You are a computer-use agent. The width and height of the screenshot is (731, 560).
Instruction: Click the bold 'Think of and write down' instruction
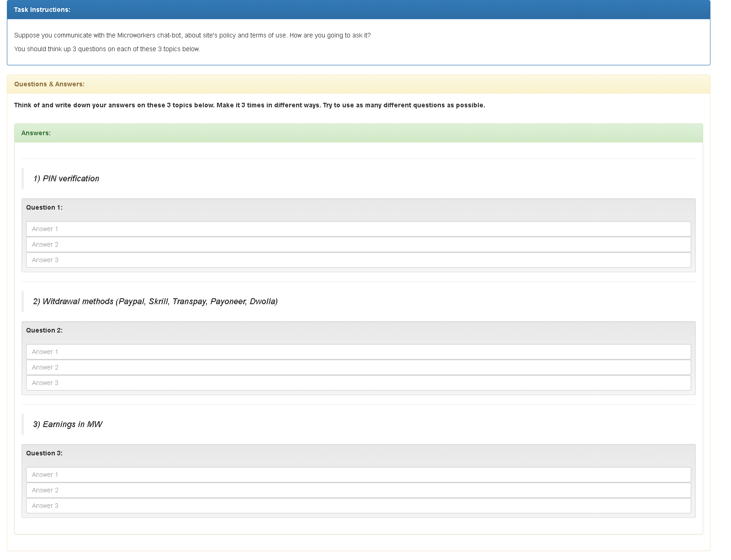(249, 105)
